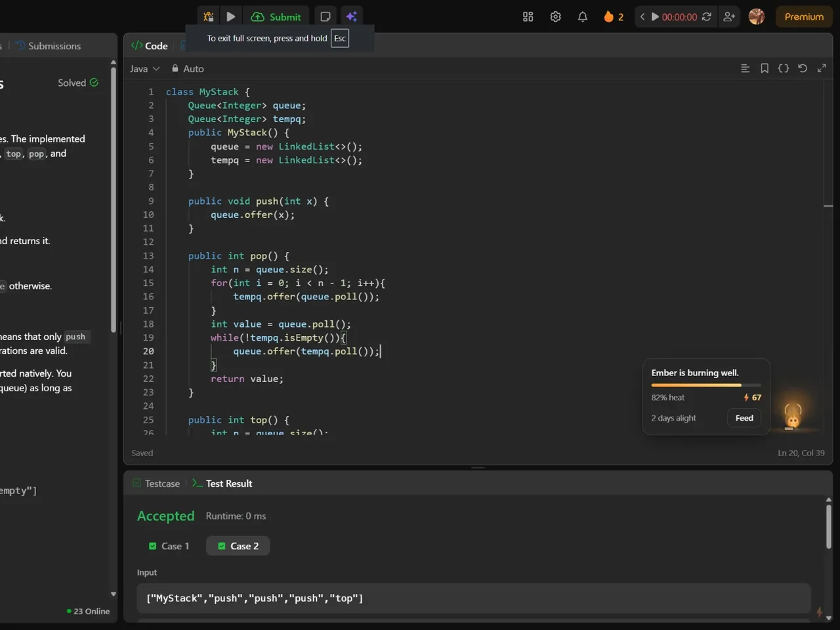Viewport: 840px width, 630px height.
Task: Select the Code tab
Action: 150,46
